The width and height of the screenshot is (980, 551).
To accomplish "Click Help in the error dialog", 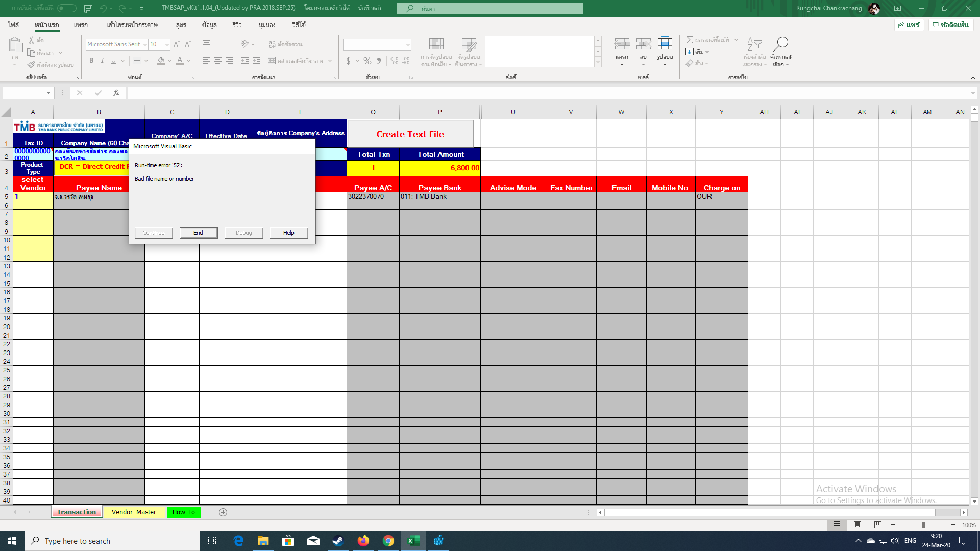I will [288, 233].
